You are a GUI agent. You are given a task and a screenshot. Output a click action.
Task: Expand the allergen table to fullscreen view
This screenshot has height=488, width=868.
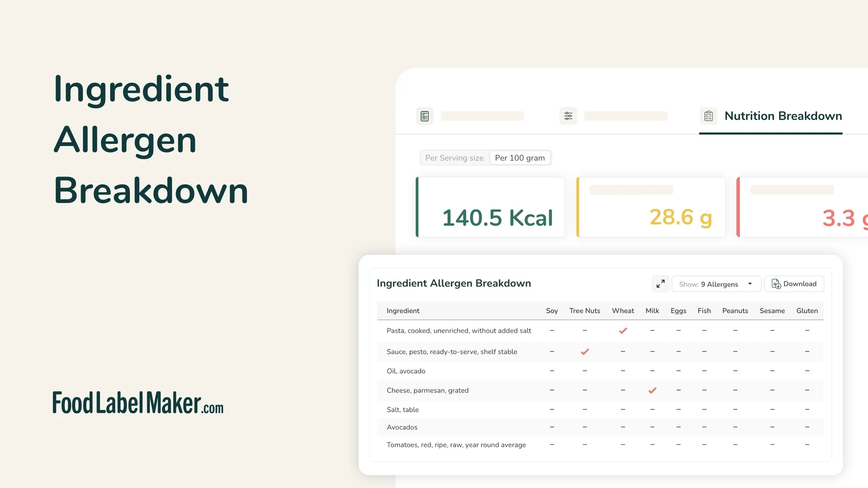click(x=660, y=284)
